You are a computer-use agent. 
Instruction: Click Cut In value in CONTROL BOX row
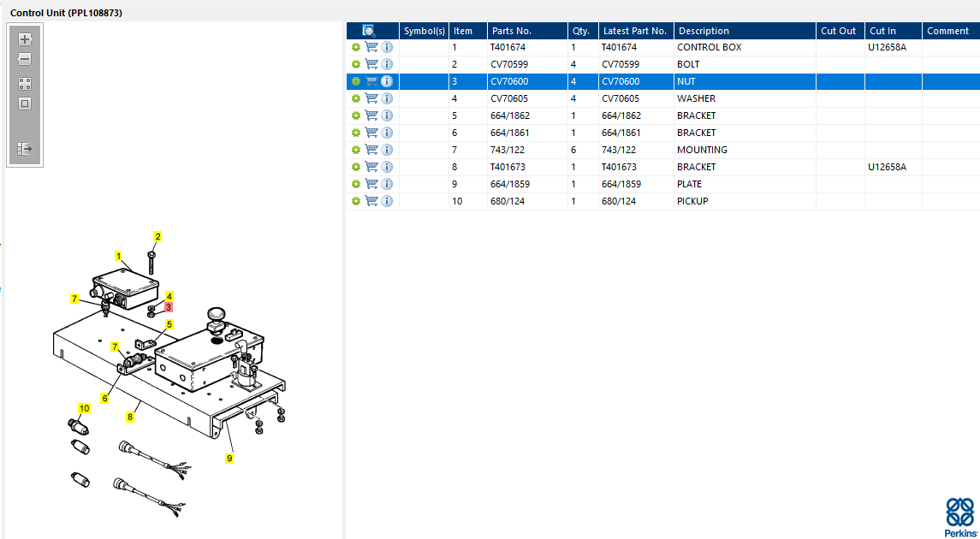(894, 47)
